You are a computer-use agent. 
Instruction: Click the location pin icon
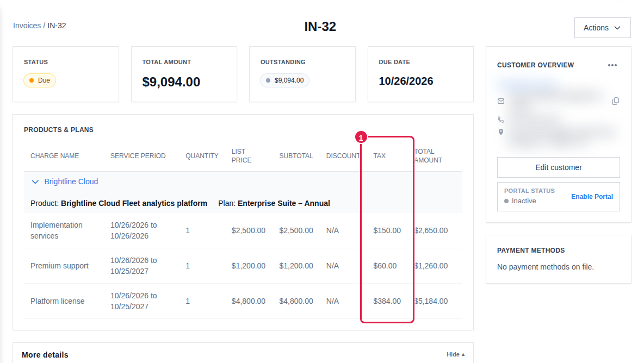click(x=500, y=132)
